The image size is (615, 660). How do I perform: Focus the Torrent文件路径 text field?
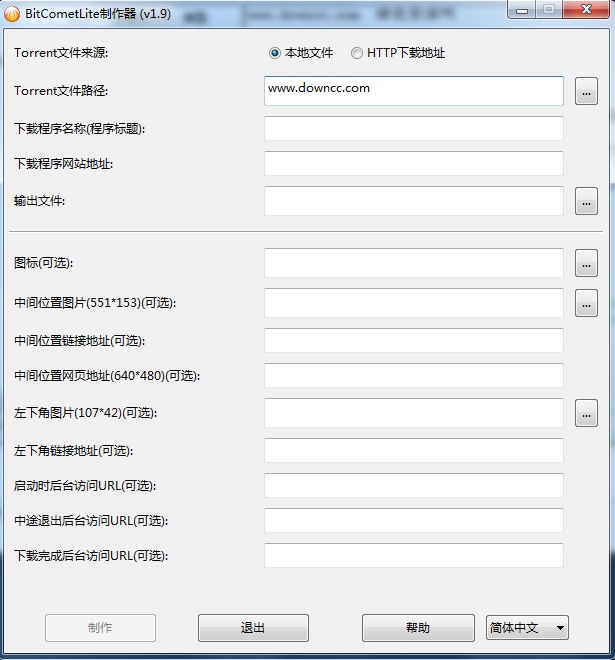pyautogui.click(x=413, y=91)
